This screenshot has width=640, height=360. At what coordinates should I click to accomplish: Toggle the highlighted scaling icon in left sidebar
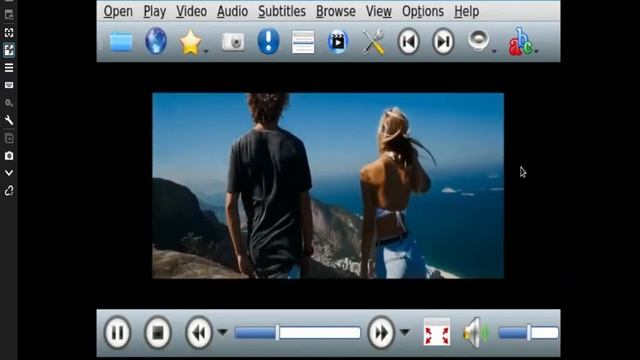9,50
